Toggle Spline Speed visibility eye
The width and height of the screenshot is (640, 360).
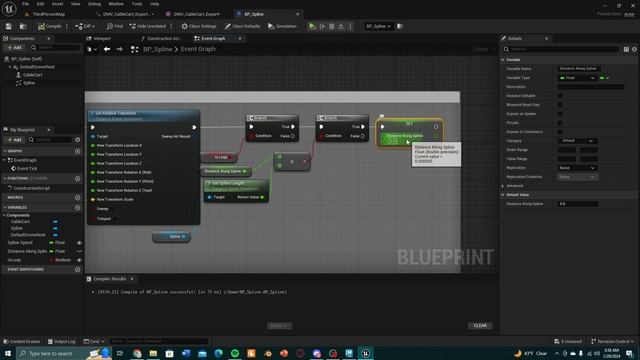[x=79, y=242]
